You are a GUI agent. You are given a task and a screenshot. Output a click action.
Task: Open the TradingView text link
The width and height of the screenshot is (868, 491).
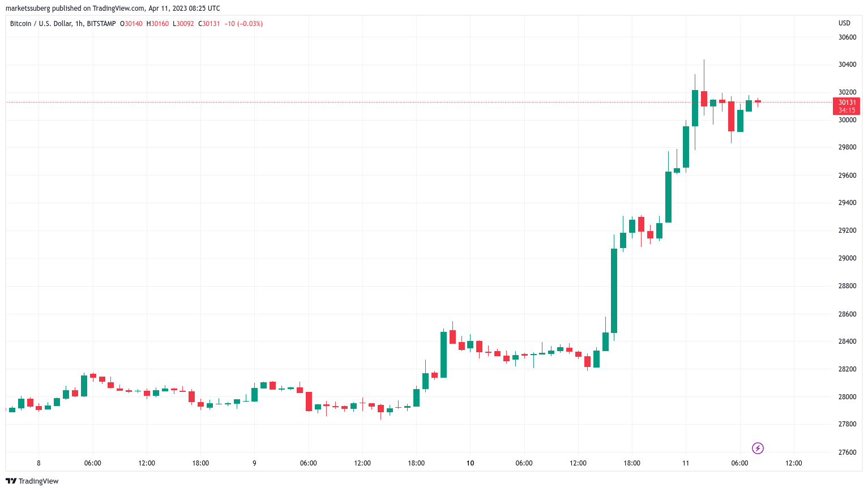point(39,481)
